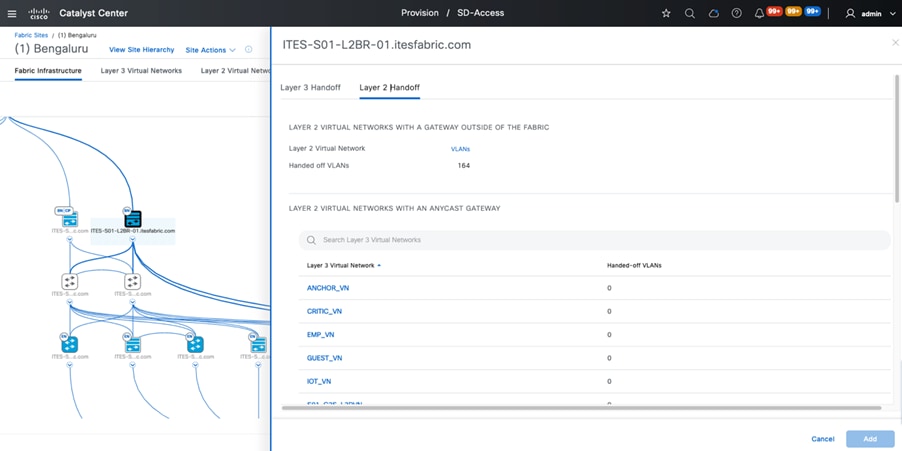This screenshot has height=451, width=902.
Task: Expand chevron under second bottom-row edge node
Action: (133, 364)
